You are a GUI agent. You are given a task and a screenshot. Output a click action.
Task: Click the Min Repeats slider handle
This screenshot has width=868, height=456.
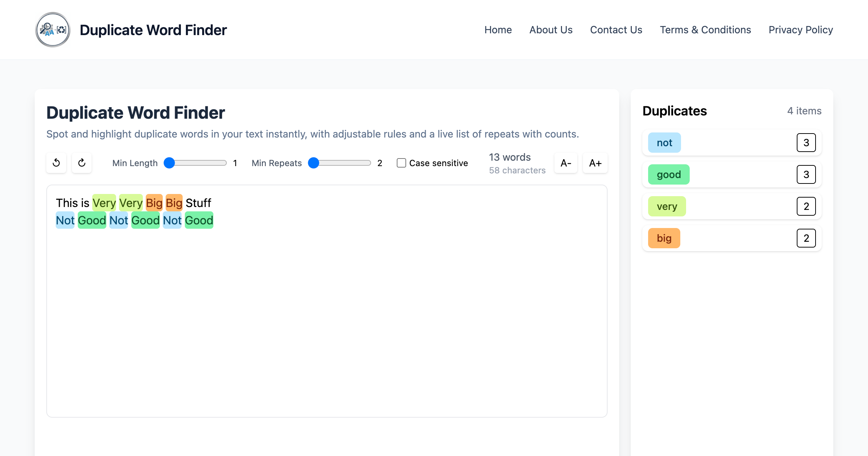pos(314,163)
